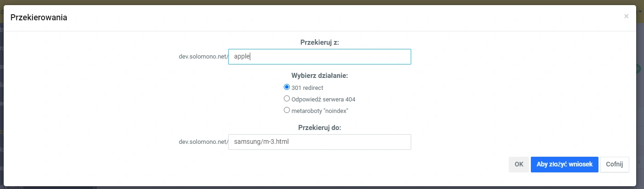Close the Przekierowania dialog with the X
644x189 pixels.
click(626, 16)
